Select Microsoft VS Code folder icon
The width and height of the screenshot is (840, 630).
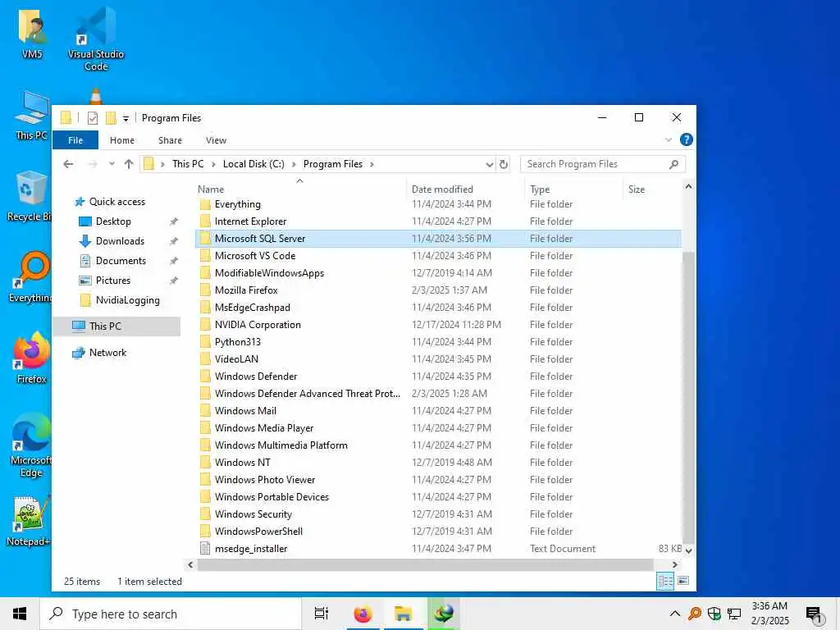coord(205,256)
